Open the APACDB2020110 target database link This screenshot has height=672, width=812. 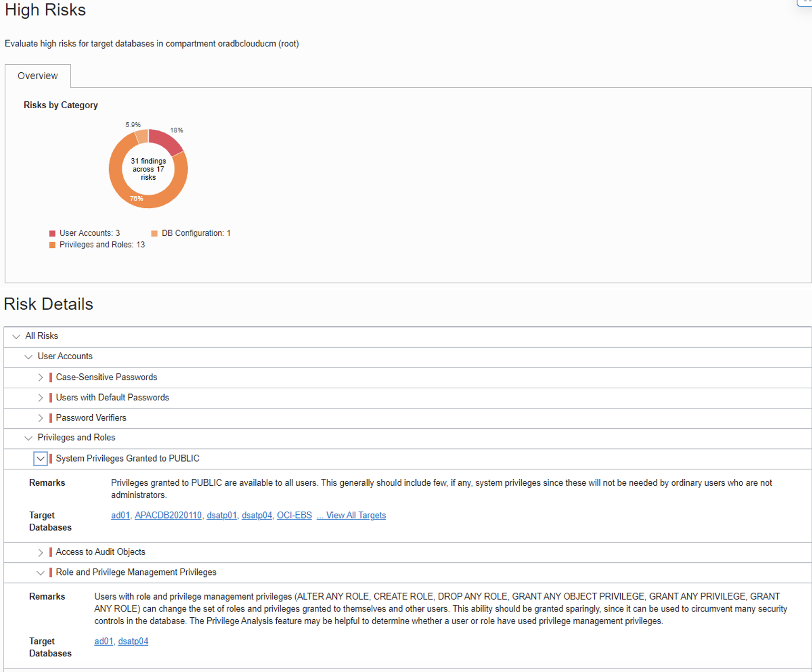point(168,515)
